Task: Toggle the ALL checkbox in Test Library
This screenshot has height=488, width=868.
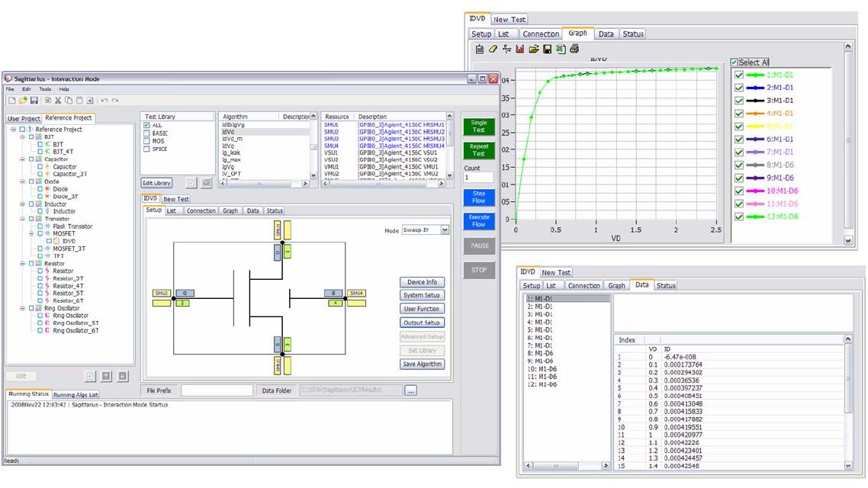Action: click(146, 126)
